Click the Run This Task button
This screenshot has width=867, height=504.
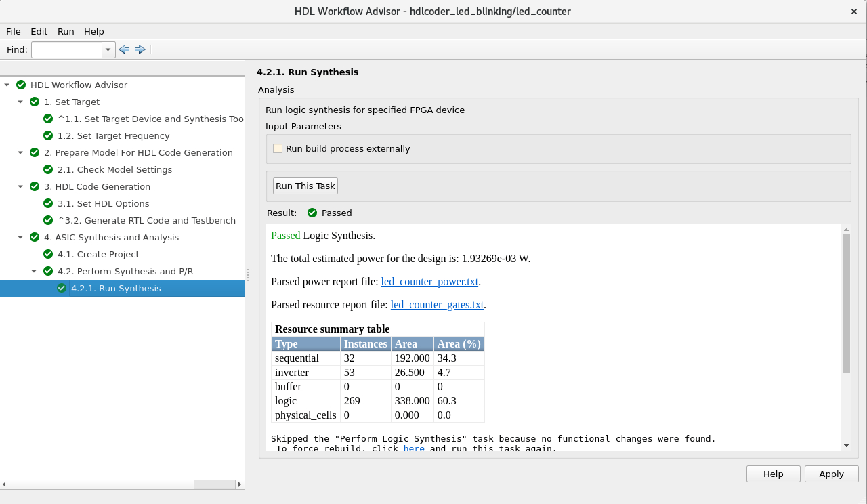coord(305,186)
